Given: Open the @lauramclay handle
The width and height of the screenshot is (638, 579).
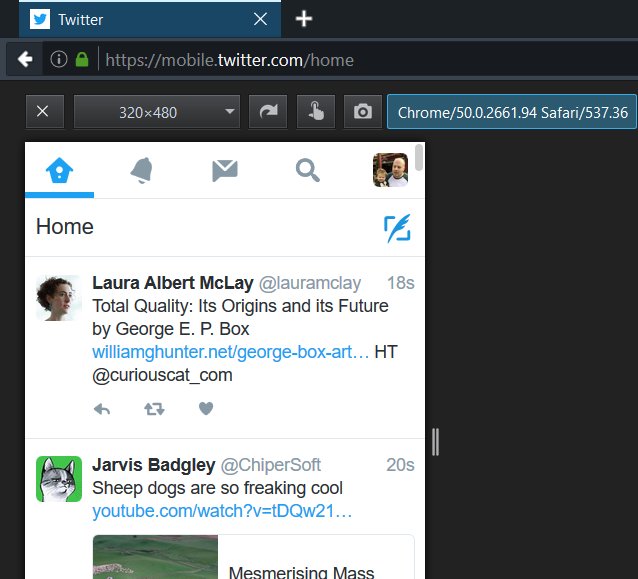Looking at the screenshot, I should 310,283.
